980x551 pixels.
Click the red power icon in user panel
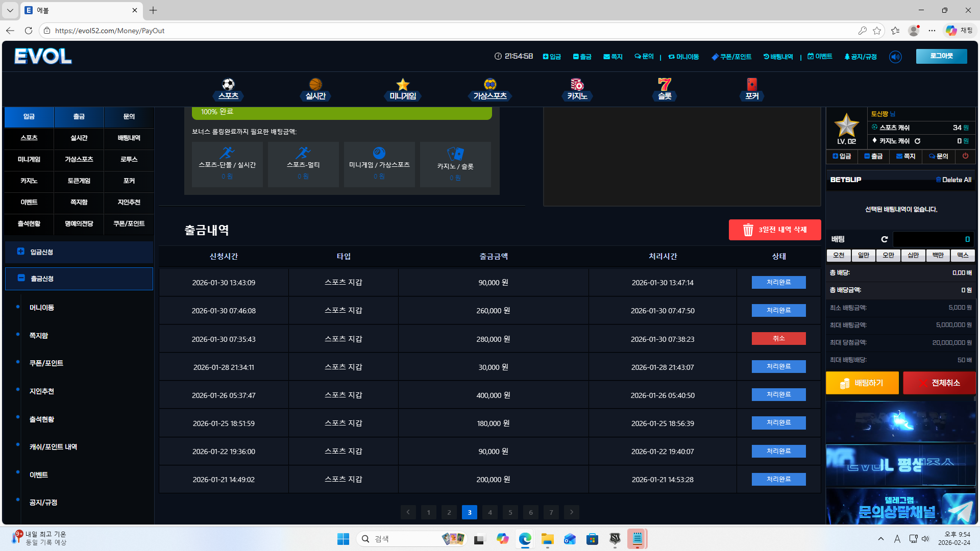tap(965, 156)
